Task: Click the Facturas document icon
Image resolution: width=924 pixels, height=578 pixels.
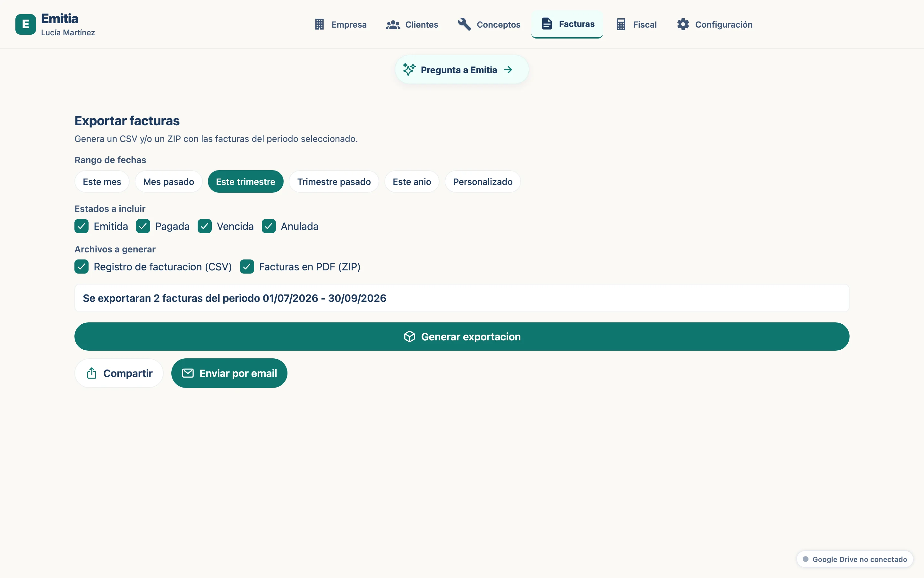Action: [547, 24]
